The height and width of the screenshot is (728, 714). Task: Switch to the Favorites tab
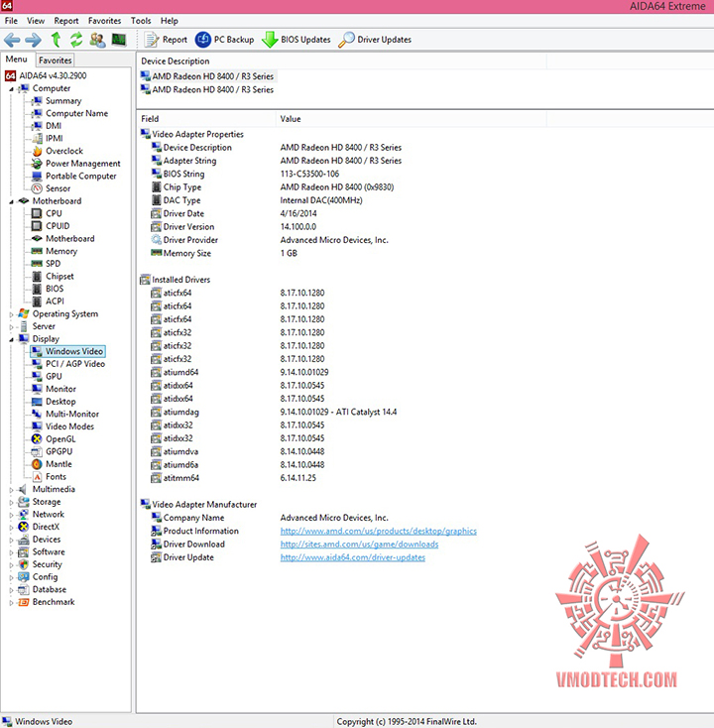click(x=55, y=61)
